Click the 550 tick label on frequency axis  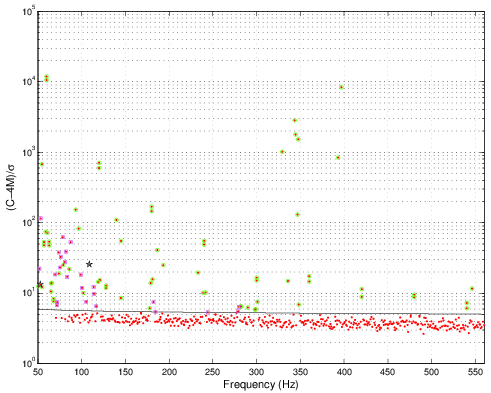click(x=475, y=372)
